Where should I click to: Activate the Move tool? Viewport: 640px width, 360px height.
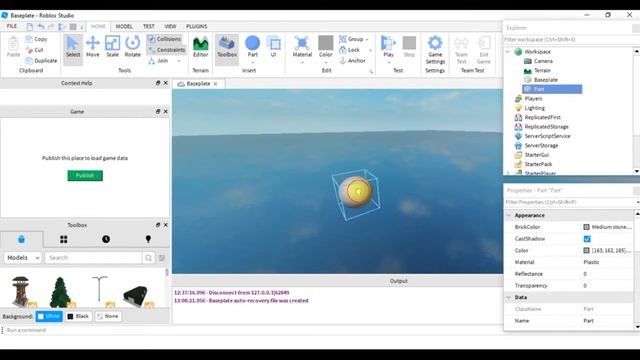coord(93,47)
